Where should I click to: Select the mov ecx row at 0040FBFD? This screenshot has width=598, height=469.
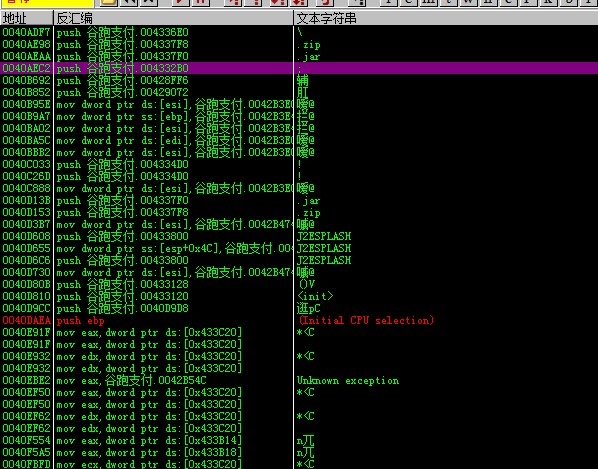pos(299,464)
